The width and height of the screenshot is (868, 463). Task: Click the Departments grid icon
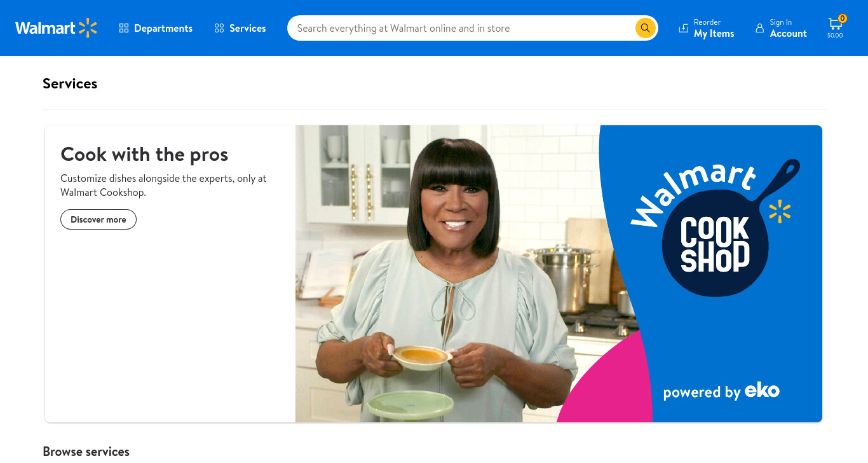pos(124,28)
